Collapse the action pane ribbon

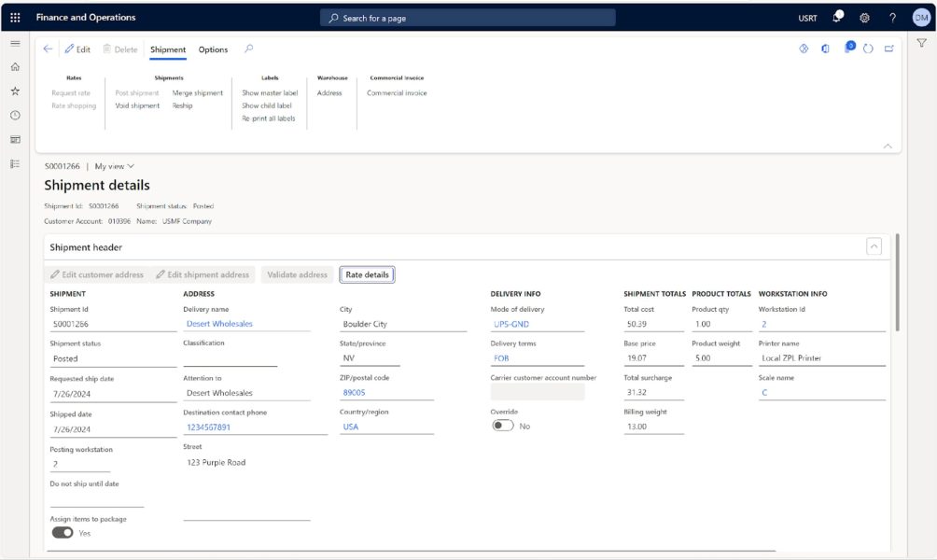(x=887, y=145)
